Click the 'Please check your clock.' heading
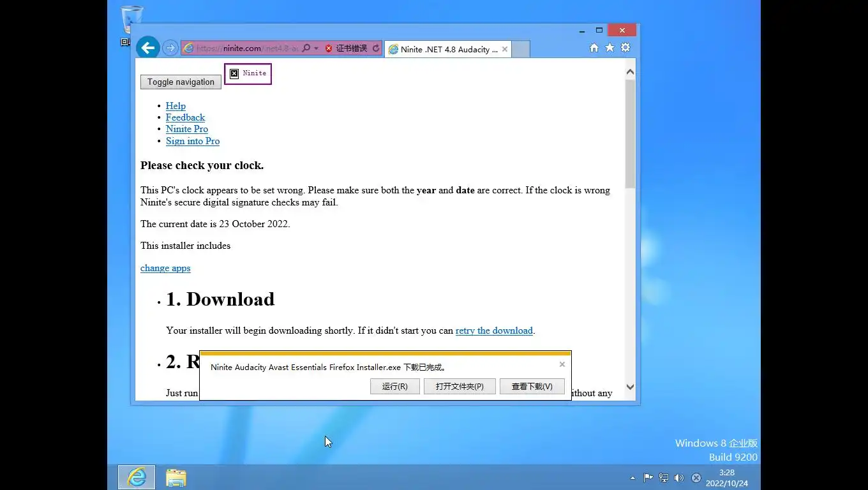This screenshot has width=868, height=490. (x=202, y=165)
